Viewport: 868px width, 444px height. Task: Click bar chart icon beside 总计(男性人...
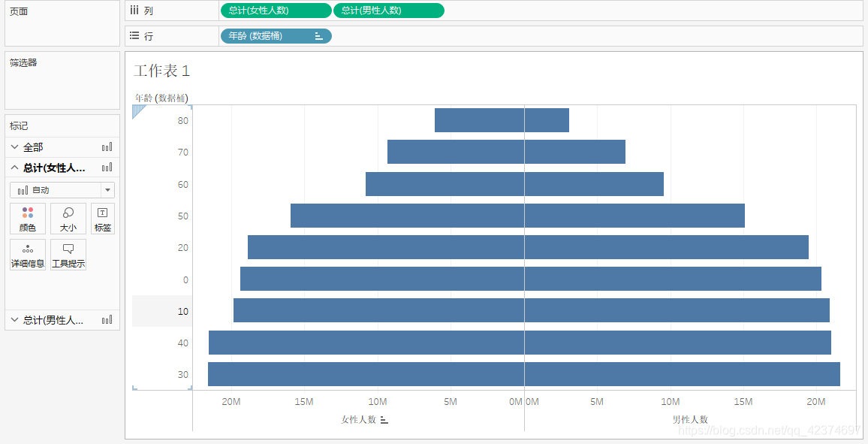pyautogui.click(x=107, y=319)
